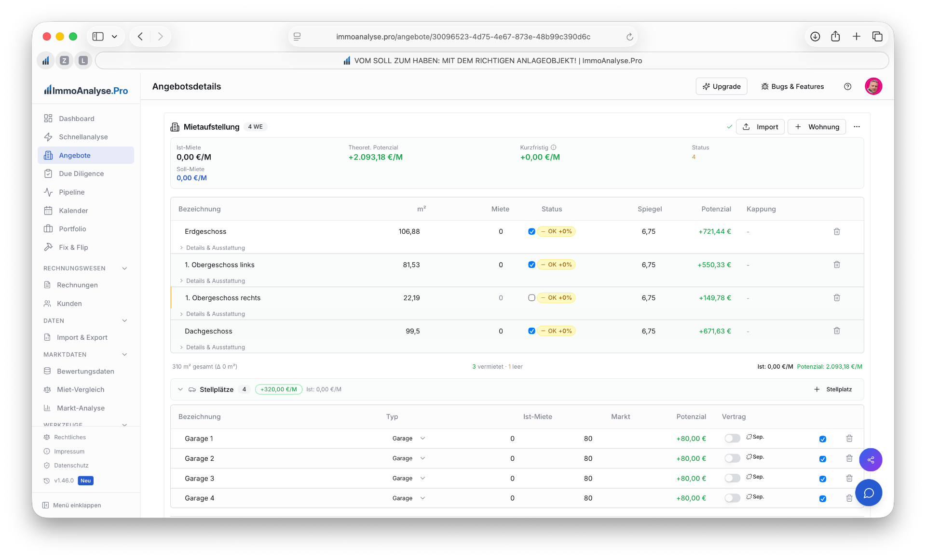926x560 pixels.
Task: Uncheck the blue checkbox in Garage 2 row
Action: pos(823,459)
